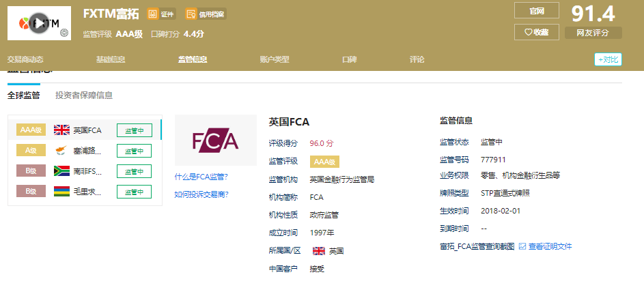
Task: Click the FXTM富拓 broker title
Action: [x=111, y=14]
